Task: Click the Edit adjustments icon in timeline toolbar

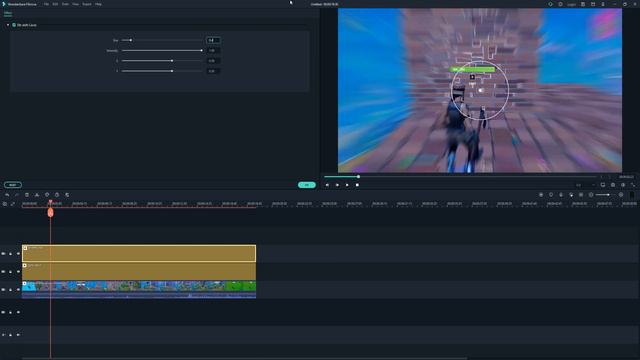Action: click(x=67, y=195)
